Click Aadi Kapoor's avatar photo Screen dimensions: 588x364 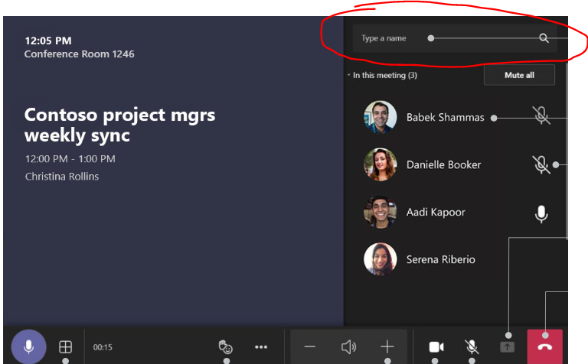click(x=381, y=212)
